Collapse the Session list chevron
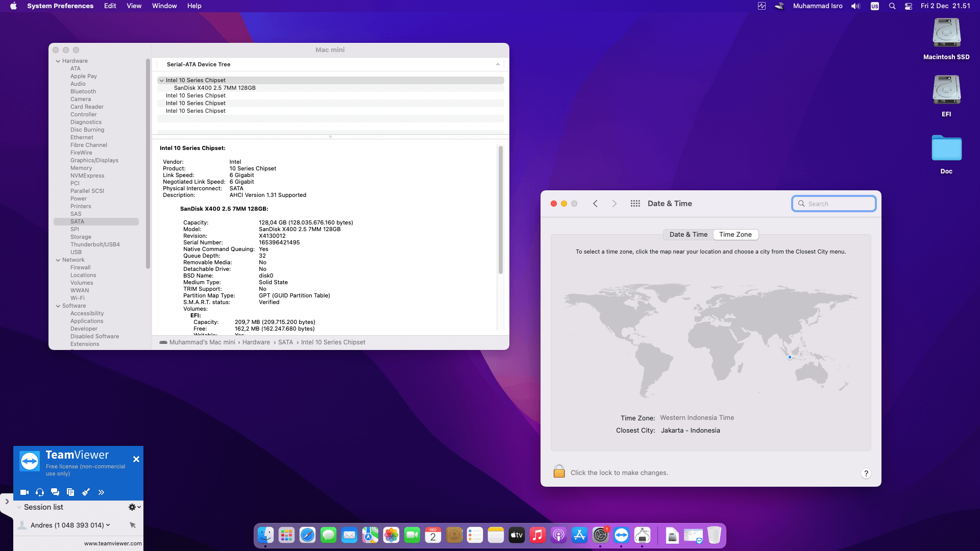 (19, 507)
